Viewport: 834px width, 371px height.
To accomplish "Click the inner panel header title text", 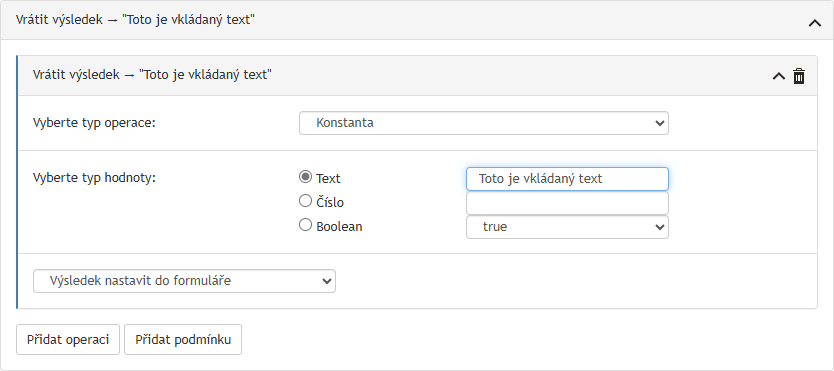I will 152,75.
